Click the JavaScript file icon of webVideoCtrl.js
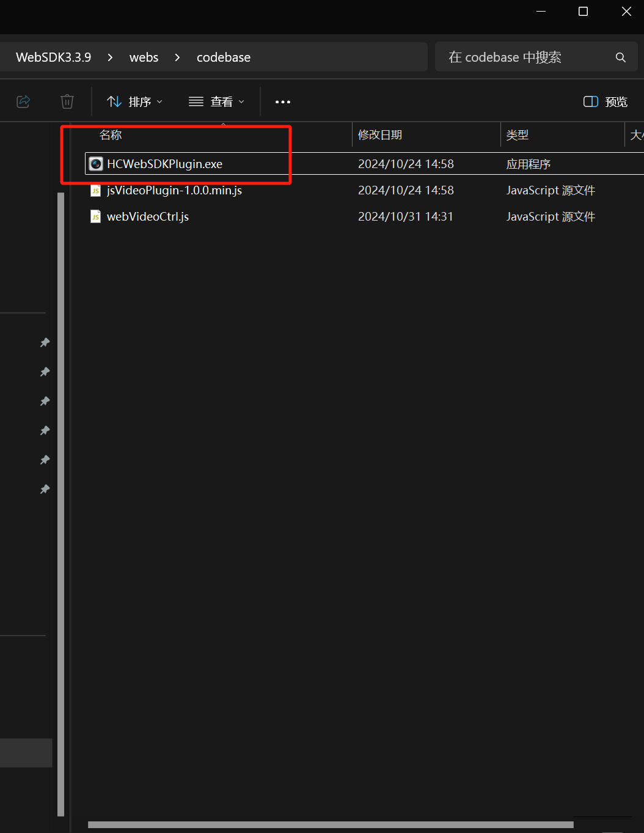The height and width of the screenshot is (833, 644). (x=95, y=216)
